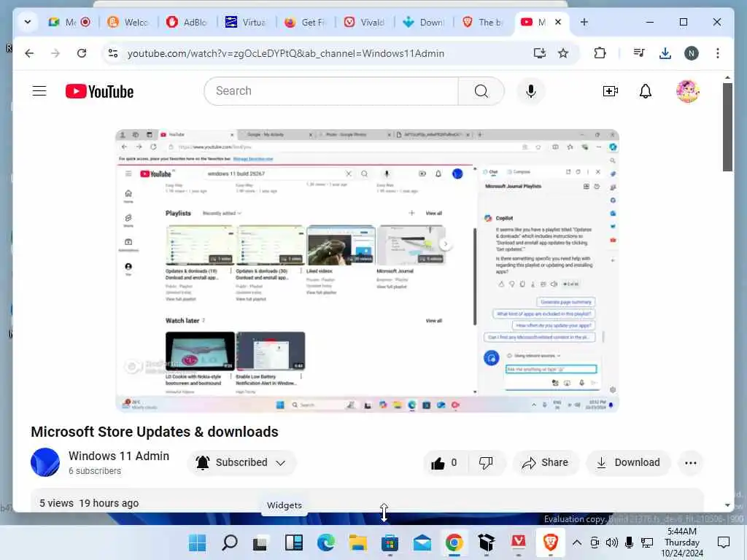Install app icon in the address bar

tap(539, 53)
